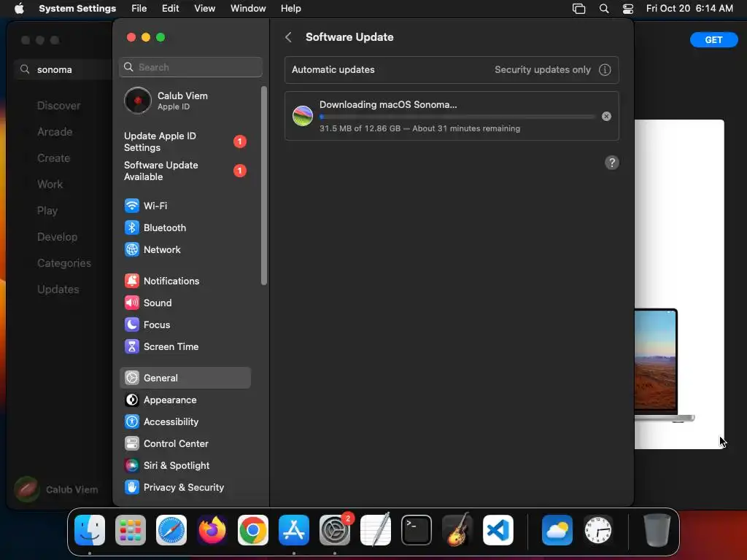
Task: Open Software Update Available item
Action: point(185,171)
